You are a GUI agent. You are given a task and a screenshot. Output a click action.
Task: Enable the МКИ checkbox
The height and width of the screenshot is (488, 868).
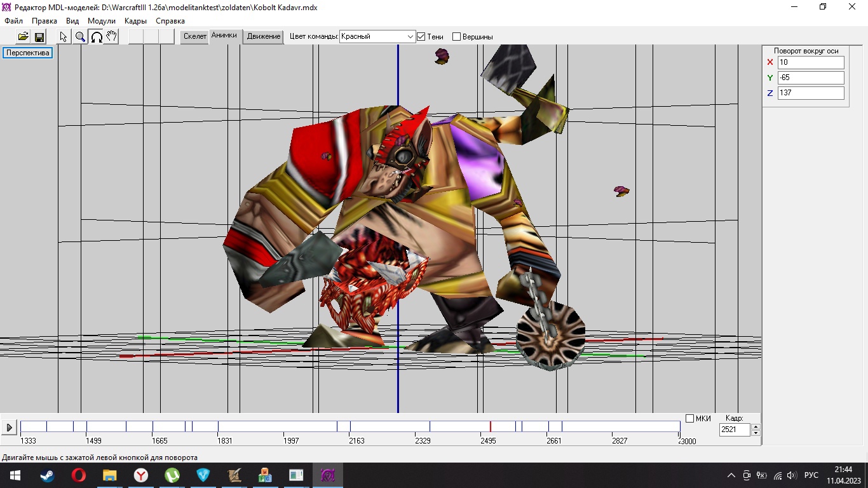point(690,418)
